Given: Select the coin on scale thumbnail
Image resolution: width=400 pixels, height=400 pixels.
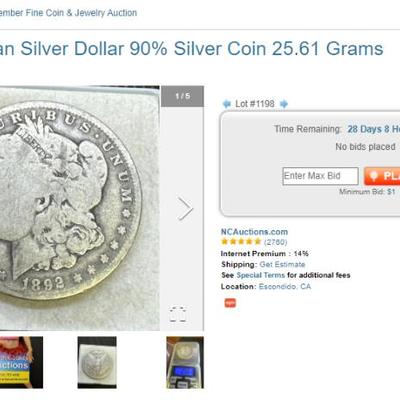Looking at the screenshot, I should tap(185, 362).
